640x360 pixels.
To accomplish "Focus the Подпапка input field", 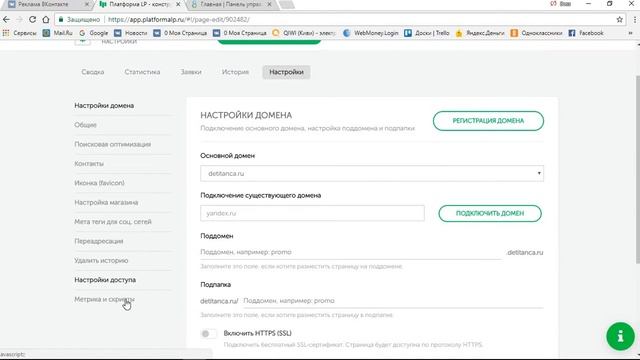I will click(393, 301).
